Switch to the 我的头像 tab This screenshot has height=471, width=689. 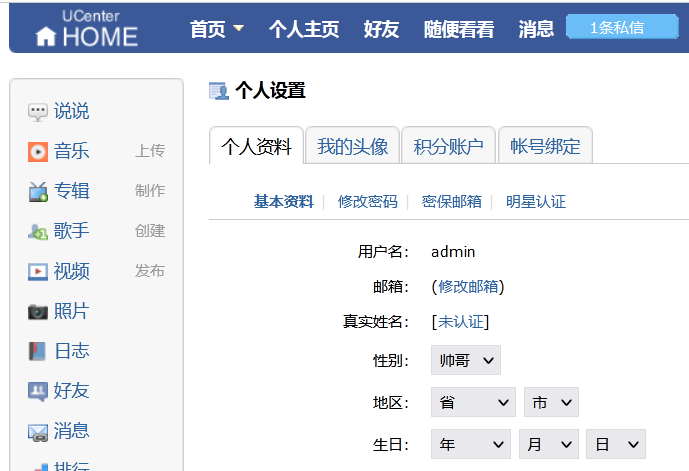coord(352,146)
